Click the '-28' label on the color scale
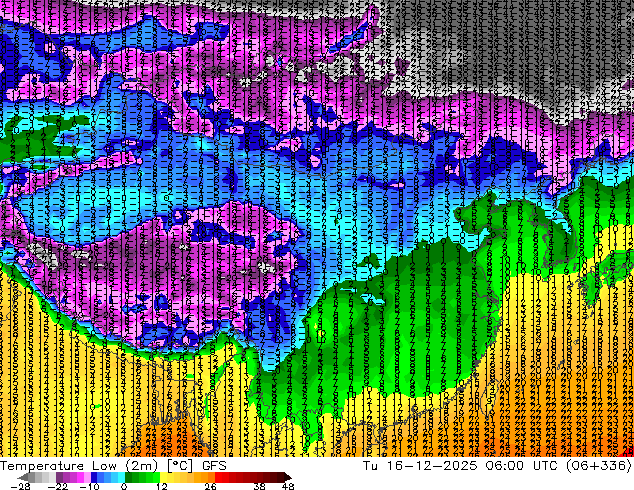634x490 pixels. (x=20, y=486)
